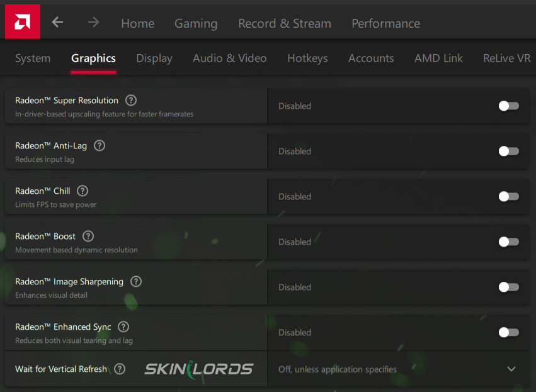
Task: Click 'Movement based dynamic resolution' description
Action: (x=77, y=250)
